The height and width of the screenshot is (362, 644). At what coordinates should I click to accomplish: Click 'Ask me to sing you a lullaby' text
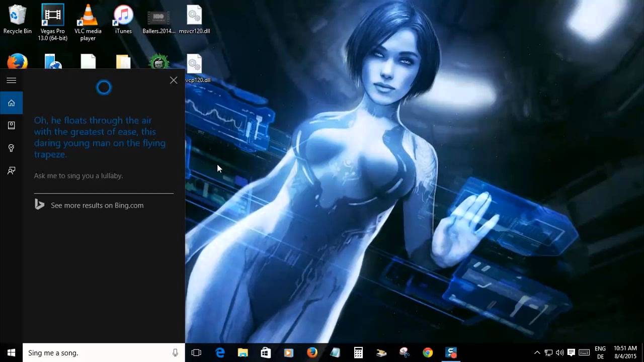[78, 175]
